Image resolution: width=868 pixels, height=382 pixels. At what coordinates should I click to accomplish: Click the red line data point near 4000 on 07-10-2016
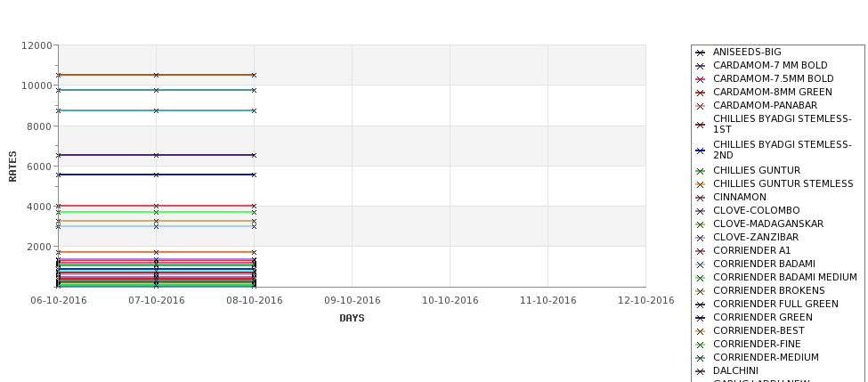tap(156, 207)
